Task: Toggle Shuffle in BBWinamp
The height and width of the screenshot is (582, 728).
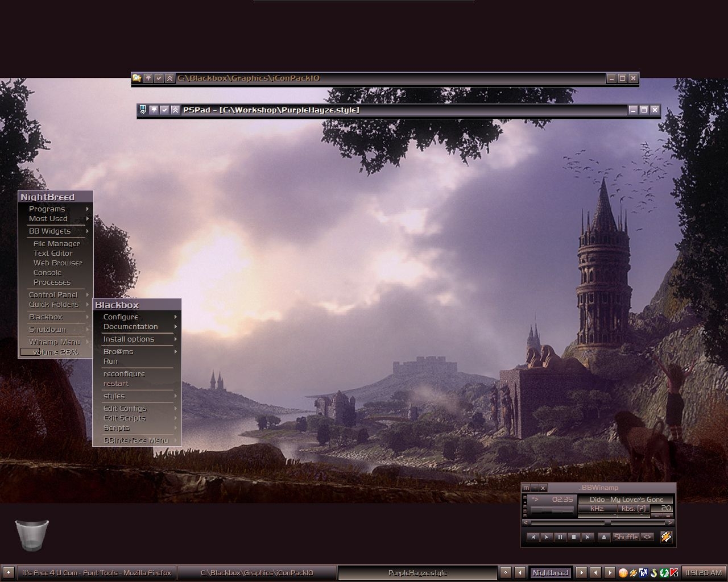Action: 626,537
